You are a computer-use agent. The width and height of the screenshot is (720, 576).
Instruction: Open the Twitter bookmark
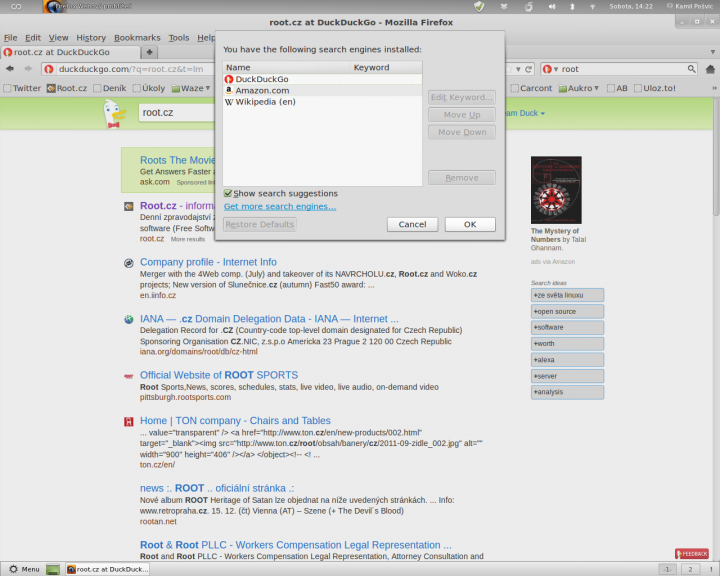tap(22, 88)
